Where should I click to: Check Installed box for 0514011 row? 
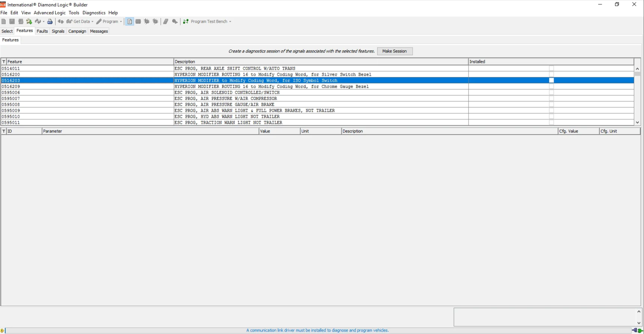[x=551, y=68]
